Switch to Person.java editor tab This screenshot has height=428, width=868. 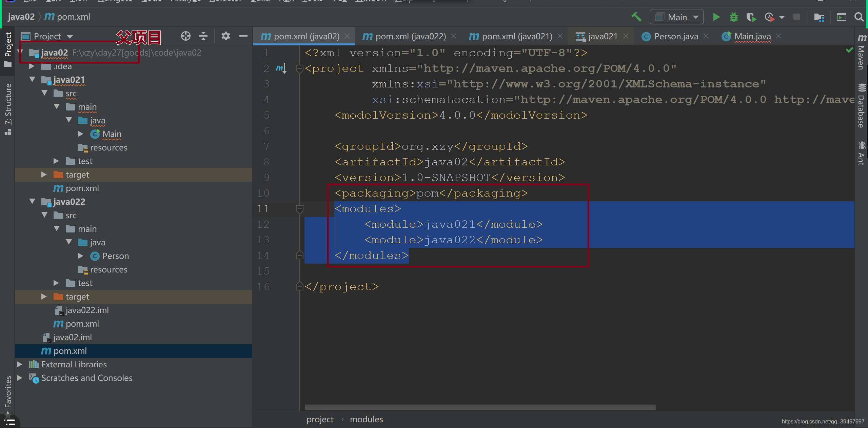pyautogui.click(x=675, y=36)
